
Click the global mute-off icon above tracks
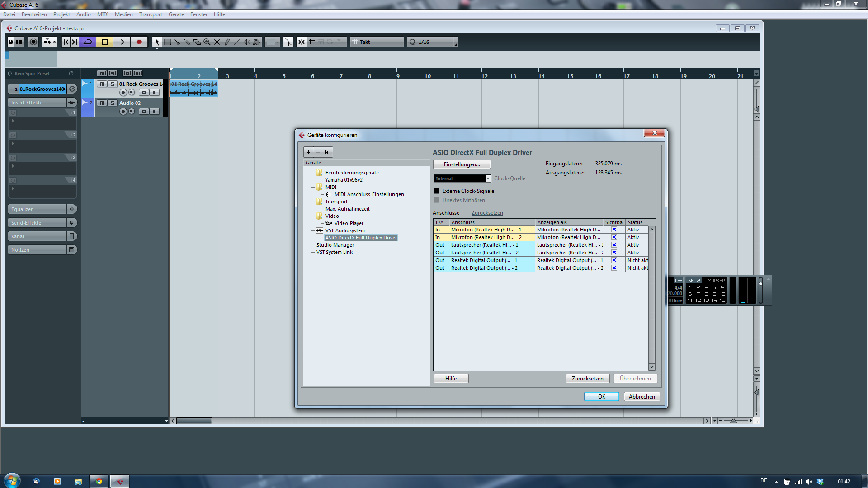[102, 73]
